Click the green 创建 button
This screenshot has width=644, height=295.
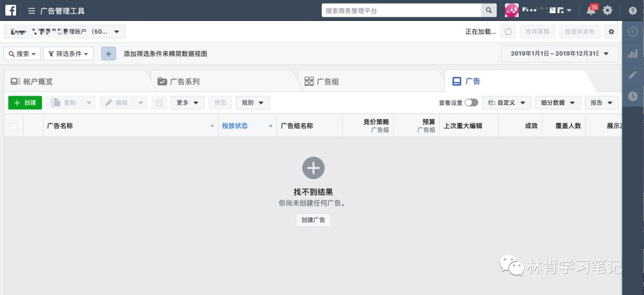pos(25,103)
